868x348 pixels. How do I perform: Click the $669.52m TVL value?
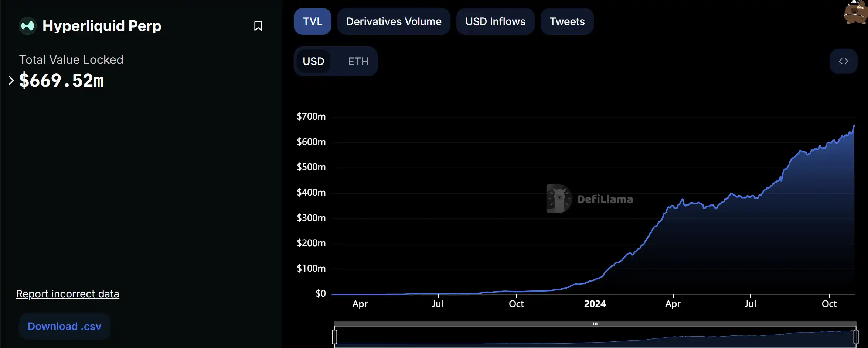click(x=61, y=80)
